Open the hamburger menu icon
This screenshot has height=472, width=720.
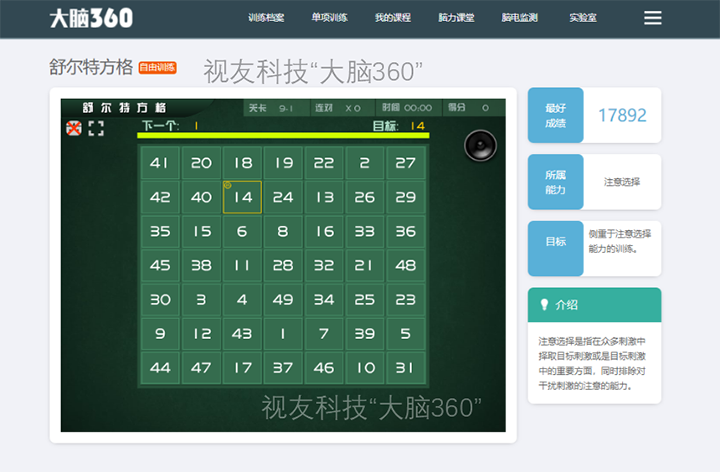click(653, 18)
